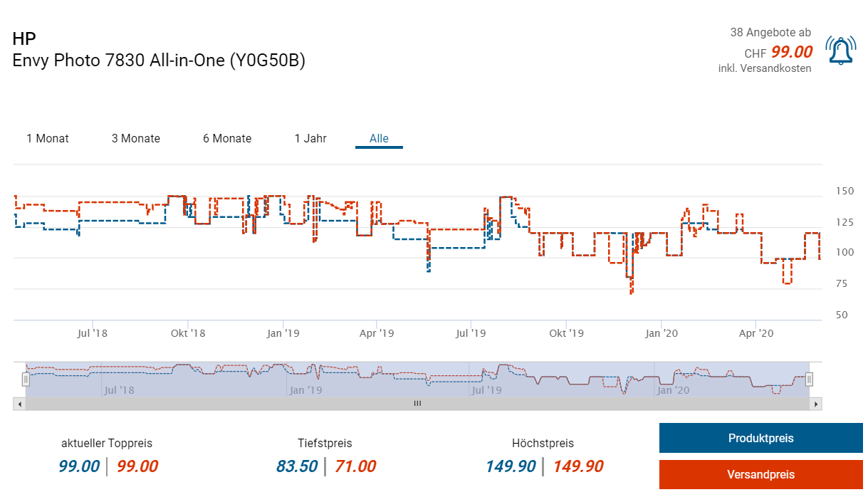The width and height of the screenshot is (868, 497).
Task: Click the scrollbar left arrow below the chart
Action: [x=19, y=404]
